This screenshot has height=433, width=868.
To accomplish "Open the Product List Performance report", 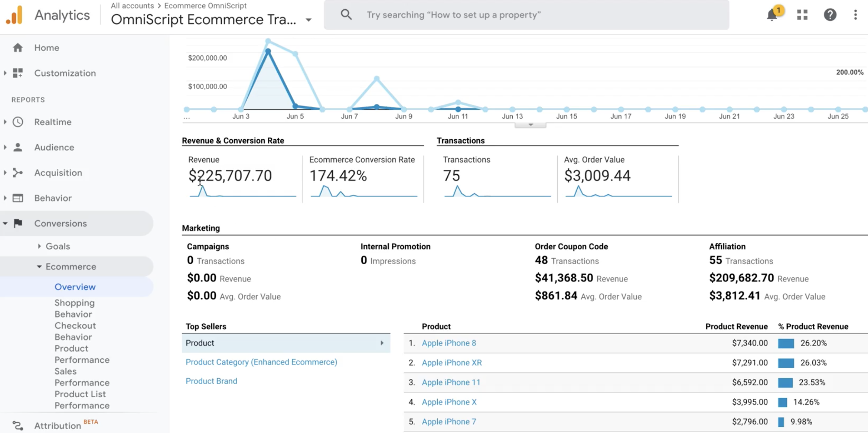I will tap(82, 400).
